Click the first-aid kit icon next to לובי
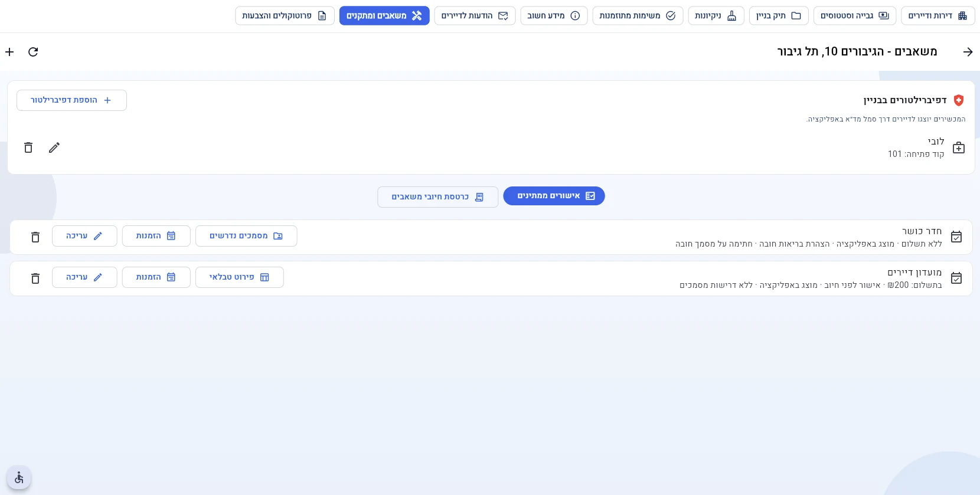This screenshot has height=495, width=980. coord(959,147)
